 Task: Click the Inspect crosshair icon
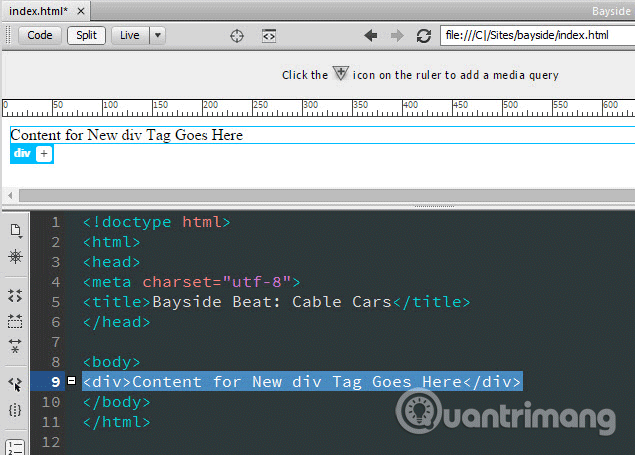click(237, 36)
